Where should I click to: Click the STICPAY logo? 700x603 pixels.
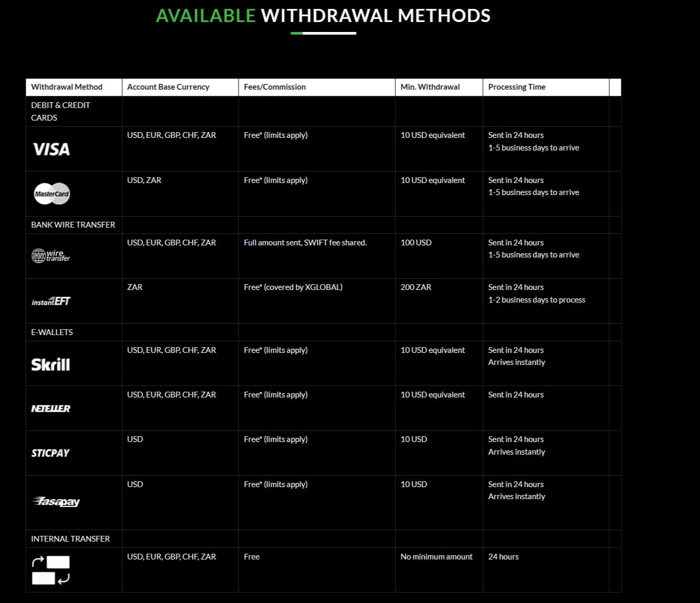[x=50, y=453]
